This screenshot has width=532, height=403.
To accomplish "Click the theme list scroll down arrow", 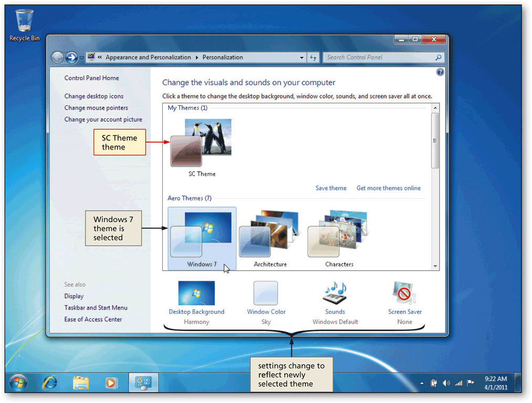I will 435,266.
